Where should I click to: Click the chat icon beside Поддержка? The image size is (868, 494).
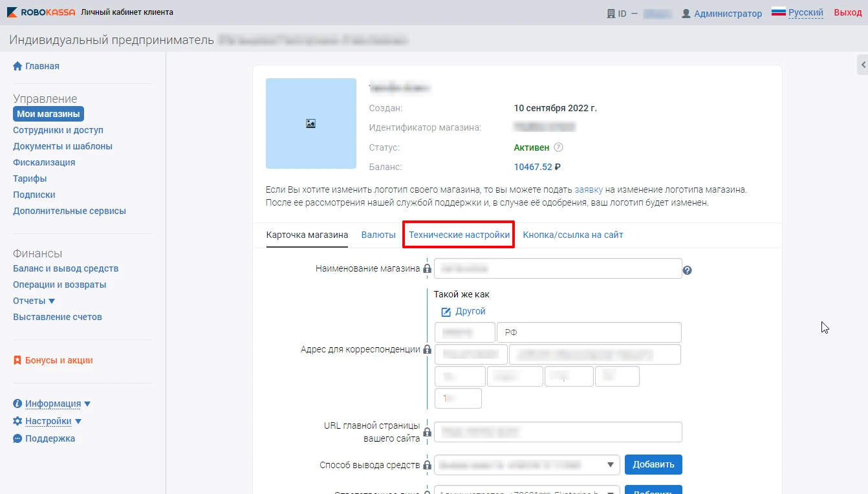(x=17, y=438)
